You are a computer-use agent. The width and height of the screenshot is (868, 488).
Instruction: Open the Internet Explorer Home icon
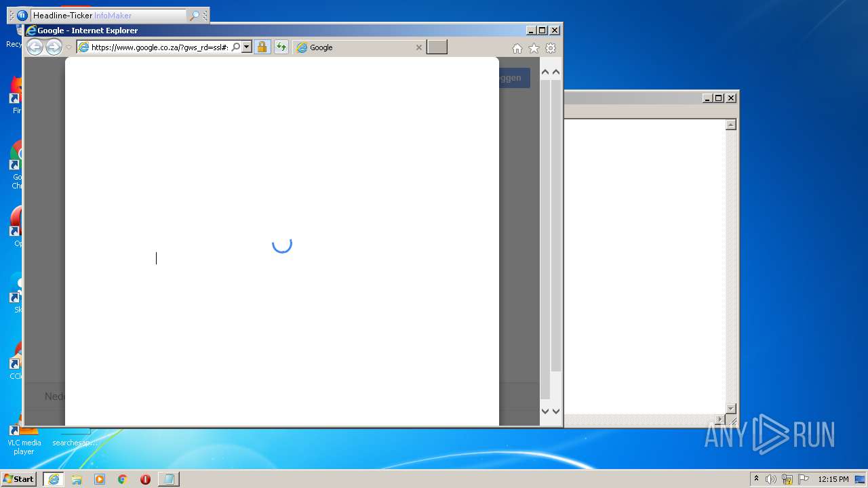(517, 48)
